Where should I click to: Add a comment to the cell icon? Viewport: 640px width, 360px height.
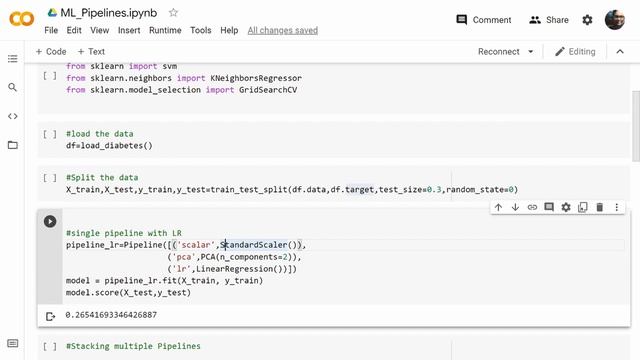(549, 207)
